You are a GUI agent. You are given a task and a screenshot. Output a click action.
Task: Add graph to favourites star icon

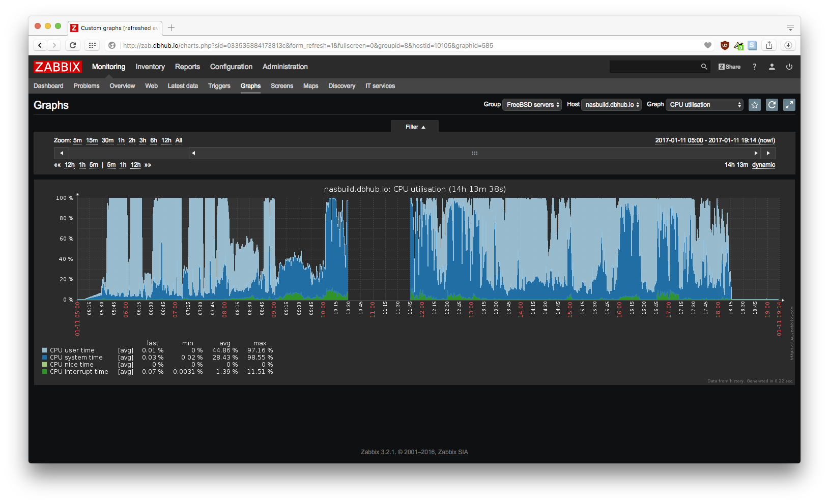point(754,105)
